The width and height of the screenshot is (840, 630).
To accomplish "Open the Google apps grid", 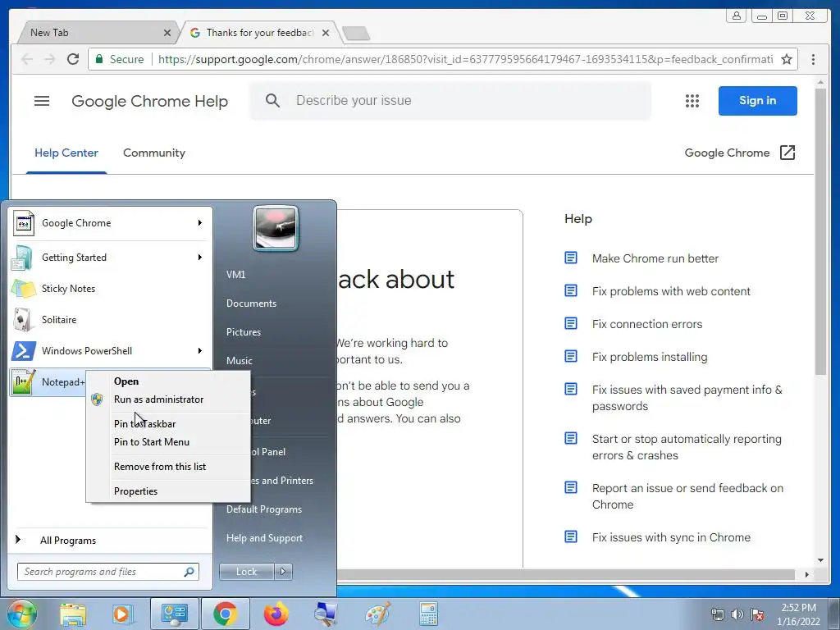I will (692, 101).
